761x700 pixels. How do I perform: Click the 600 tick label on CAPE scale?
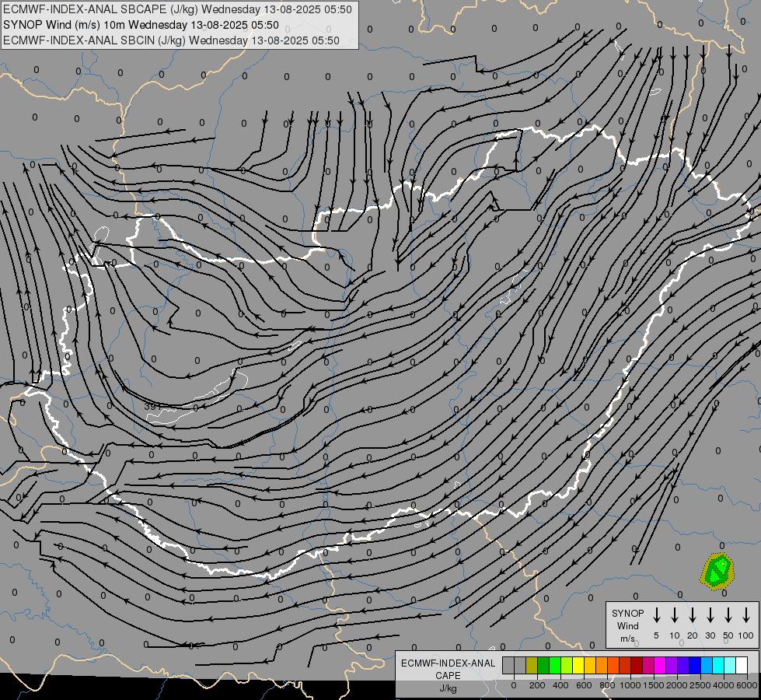click(584, 685)
